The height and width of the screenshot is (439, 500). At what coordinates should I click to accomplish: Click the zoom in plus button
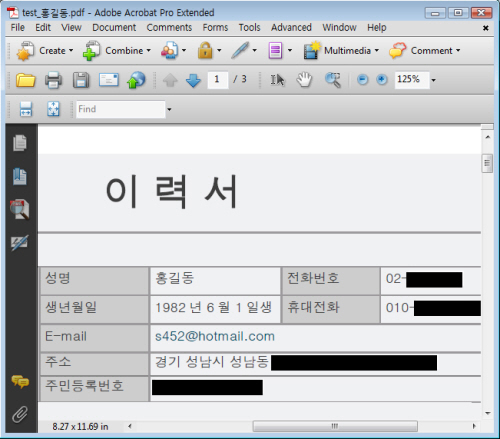point(382,80)
